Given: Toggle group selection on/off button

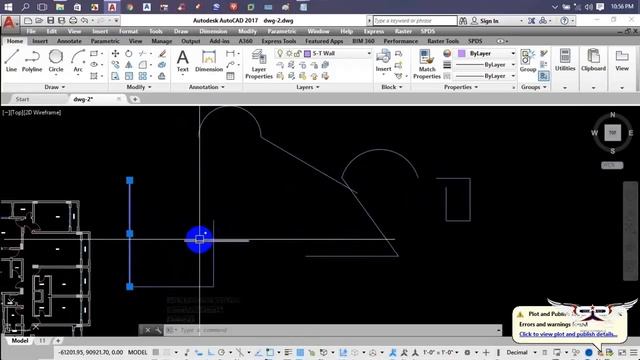Looking at the screenshot, I should coord(544,76).
